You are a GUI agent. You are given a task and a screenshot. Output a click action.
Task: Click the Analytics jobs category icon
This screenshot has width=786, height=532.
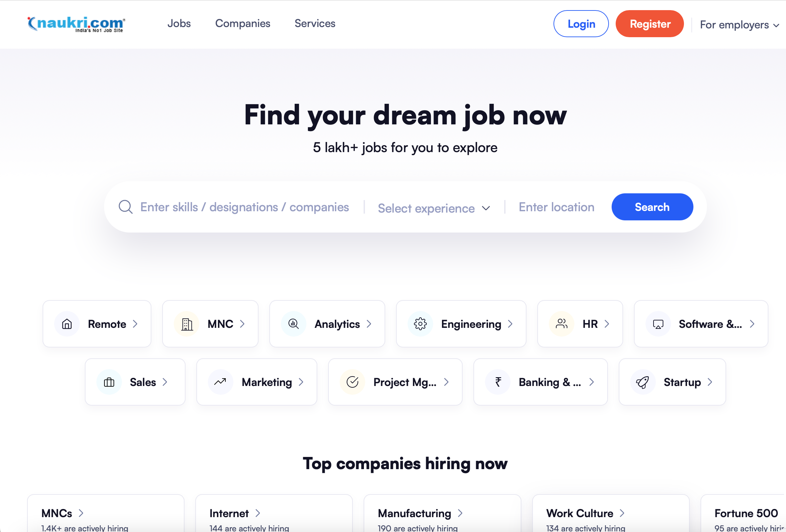293,323
